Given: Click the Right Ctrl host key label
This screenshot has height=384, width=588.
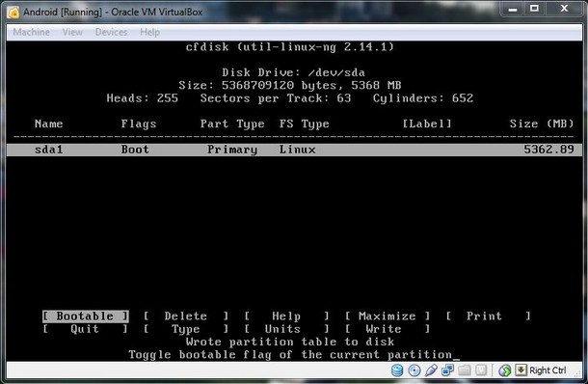Looking at the screenshot, I should [548, 370].
